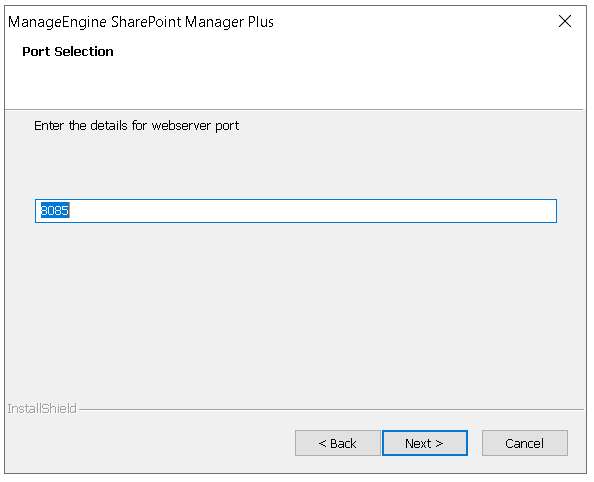Click the divider line beside InstallShield
The height and width of the screenshot is (482, 594).
[x=331, y=409]
